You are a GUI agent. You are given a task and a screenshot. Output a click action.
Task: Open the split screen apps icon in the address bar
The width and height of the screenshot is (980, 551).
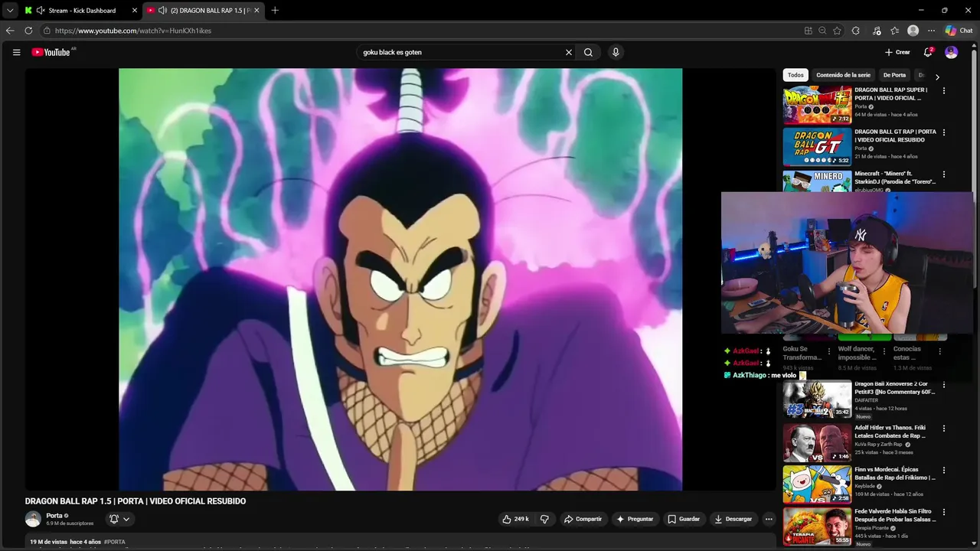click(808, 31)
